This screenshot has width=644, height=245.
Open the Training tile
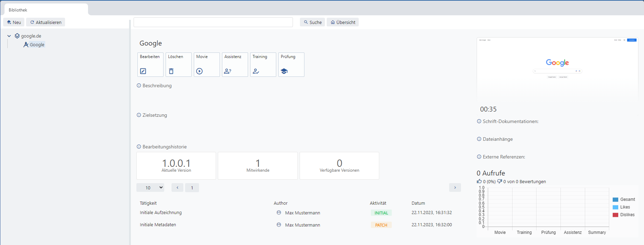click(263, 65)
